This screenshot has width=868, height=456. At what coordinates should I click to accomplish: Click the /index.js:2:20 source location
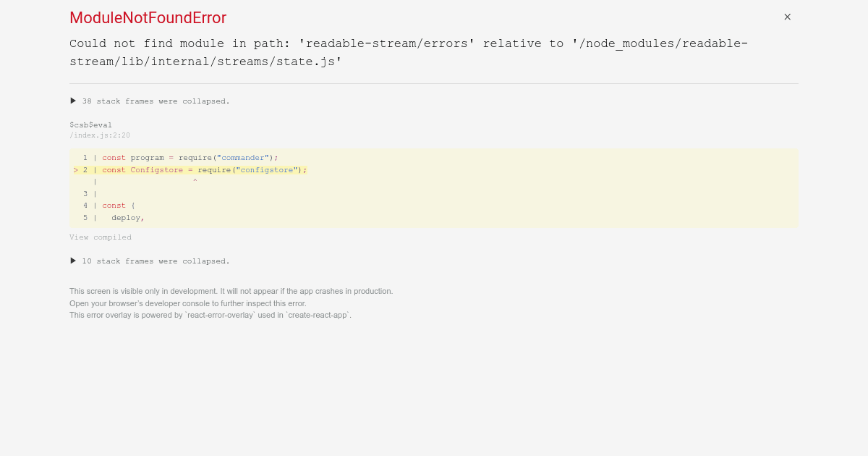(100, 135)
